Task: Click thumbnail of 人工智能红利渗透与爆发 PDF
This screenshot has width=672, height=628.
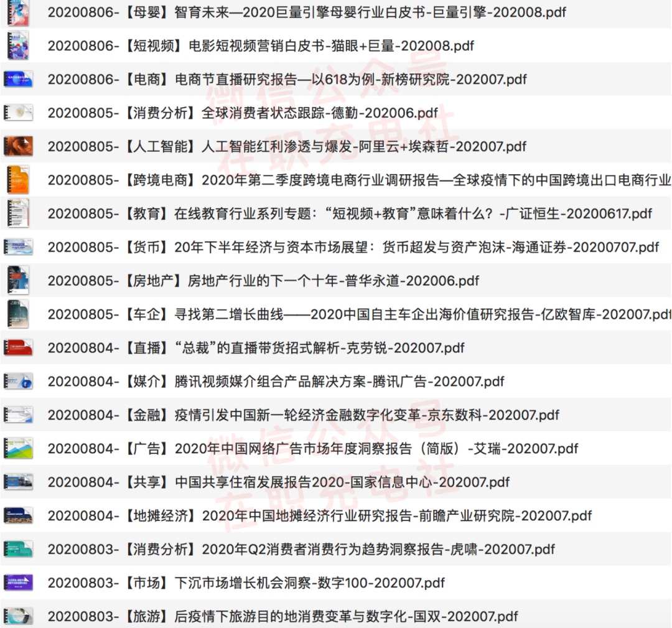Action: [x=19, y=146]
